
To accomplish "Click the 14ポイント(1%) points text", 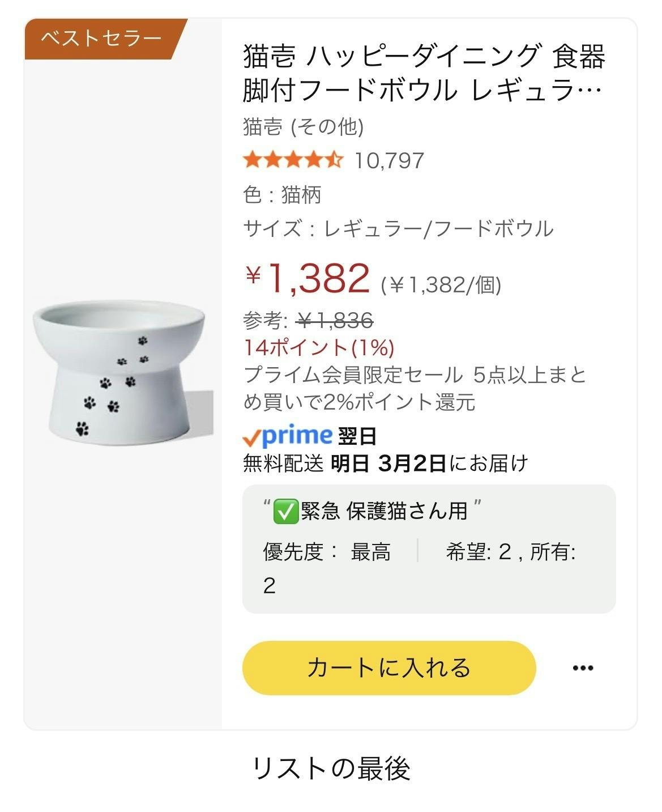I will tap(319, 347).
